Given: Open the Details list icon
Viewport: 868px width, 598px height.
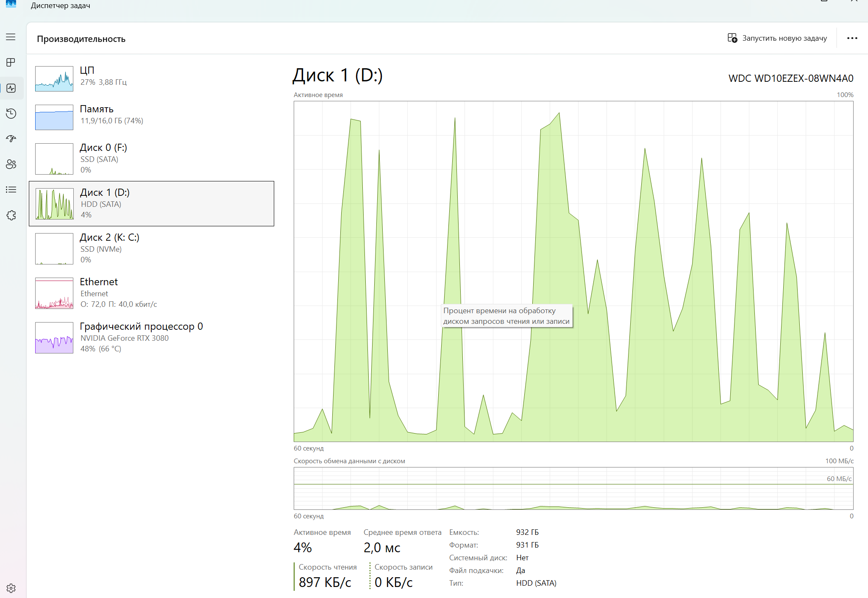Looking at the screenshot, I should [11, 189].
